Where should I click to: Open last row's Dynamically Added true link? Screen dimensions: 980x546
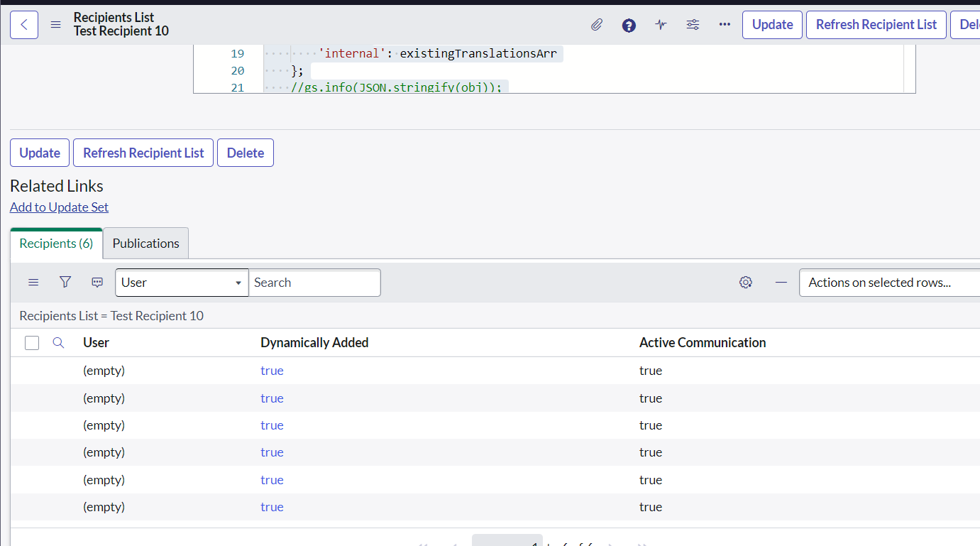click(x=272, y=507)
